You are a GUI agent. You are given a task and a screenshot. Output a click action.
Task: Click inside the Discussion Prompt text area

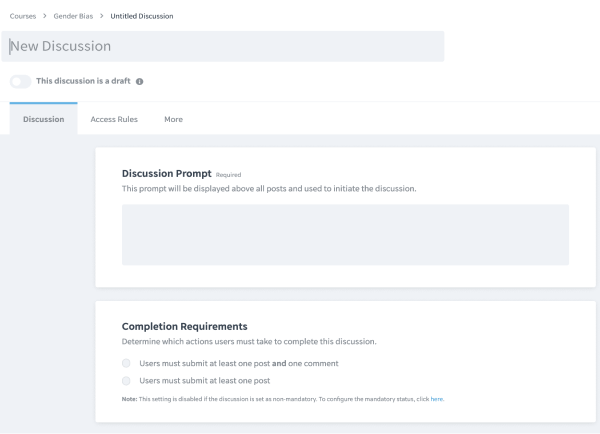[x=345, y=235]
